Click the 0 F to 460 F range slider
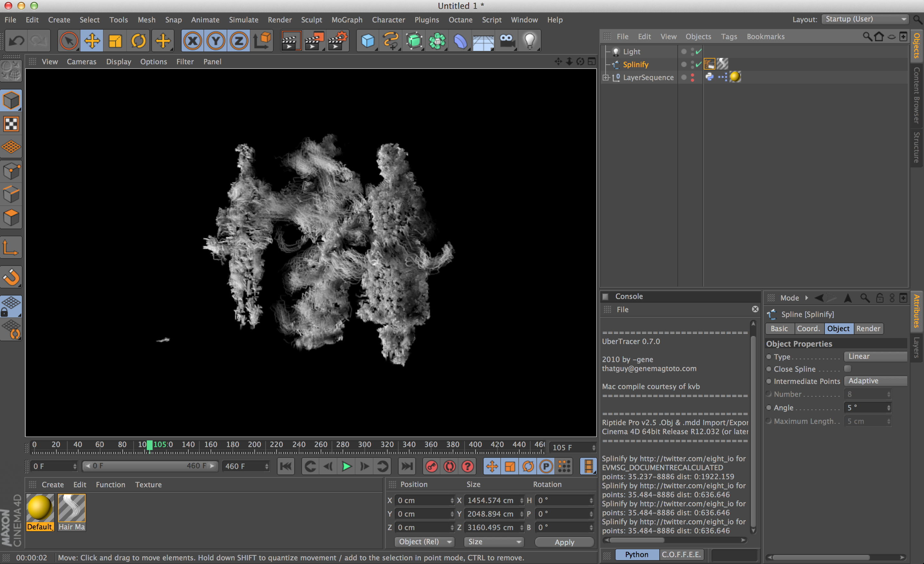924x564 pixels. (150, 466)
